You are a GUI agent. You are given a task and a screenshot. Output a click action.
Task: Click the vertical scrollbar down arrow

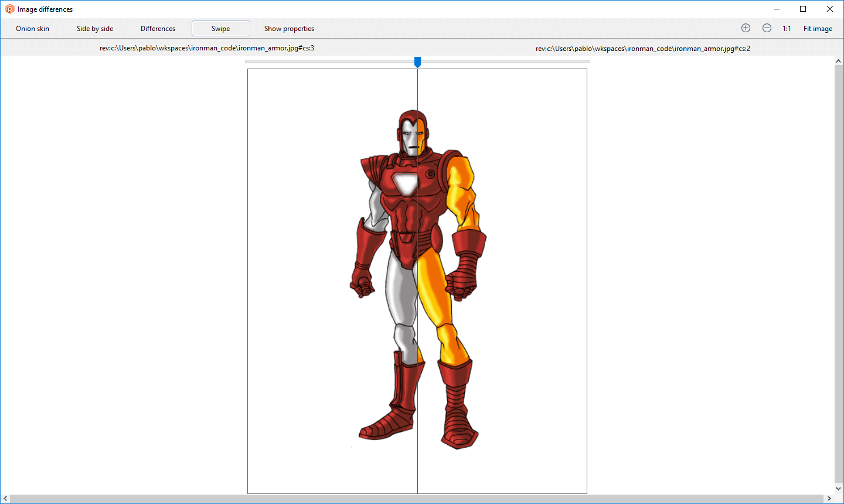(x=839, y=488)
